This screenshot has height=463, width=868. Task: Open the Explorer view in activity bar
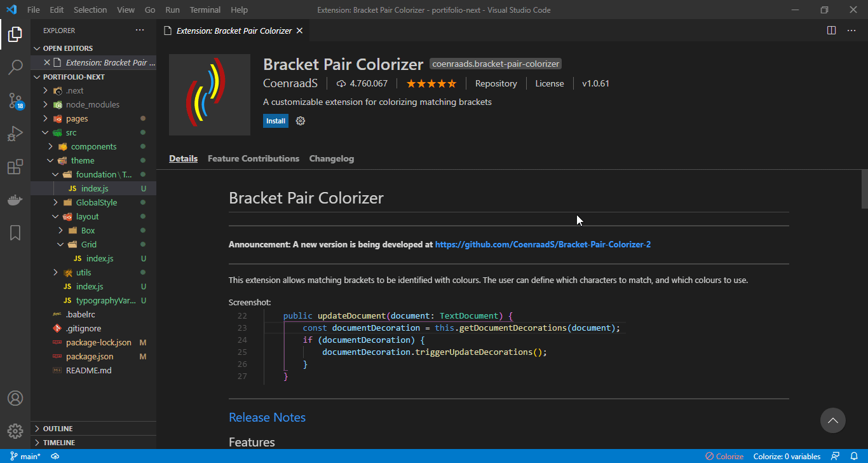click(15, 34)
